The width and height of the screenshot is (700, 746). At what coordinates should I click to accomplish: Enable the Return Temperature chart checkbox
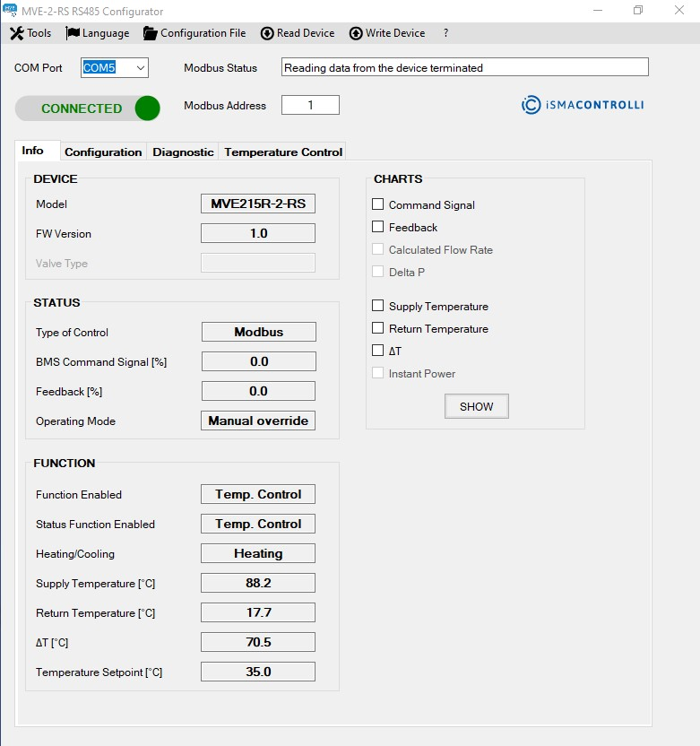pos(378,328)
